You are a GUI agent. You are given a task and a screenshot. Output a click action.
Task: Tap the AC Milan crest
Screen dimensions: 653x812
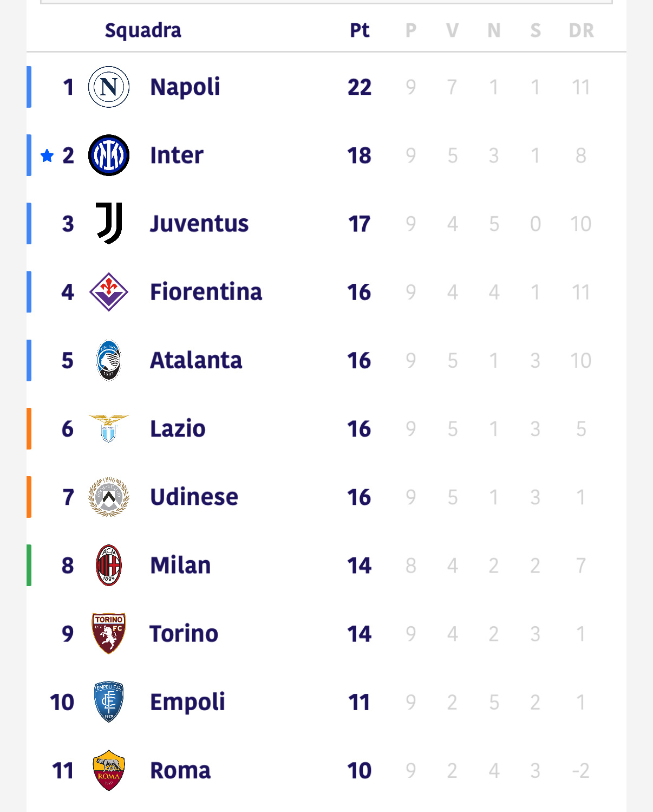(109, 565)
